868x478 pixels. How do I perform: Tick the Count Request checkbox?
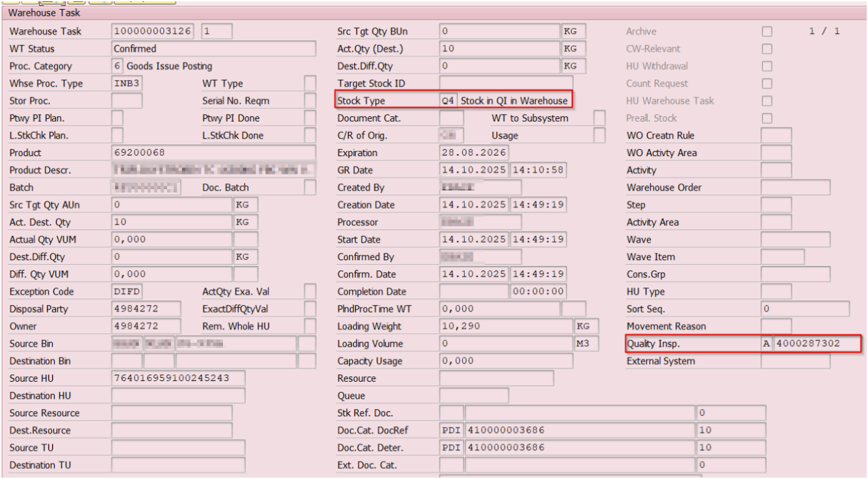click(x=767, y=84)
